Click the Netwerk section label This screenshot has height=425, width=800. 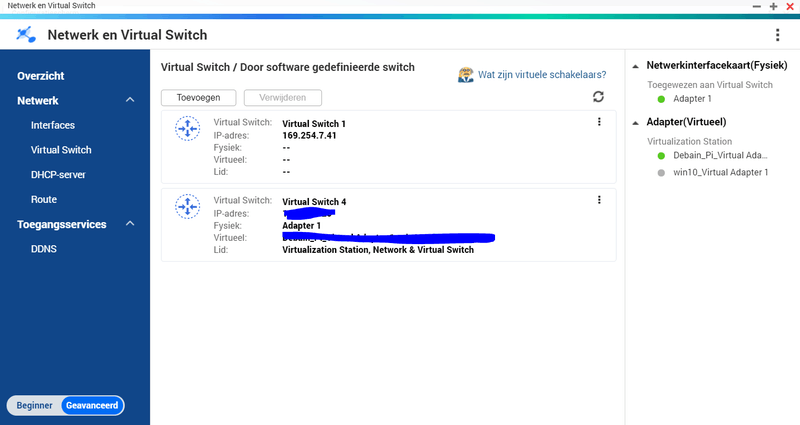38,101
